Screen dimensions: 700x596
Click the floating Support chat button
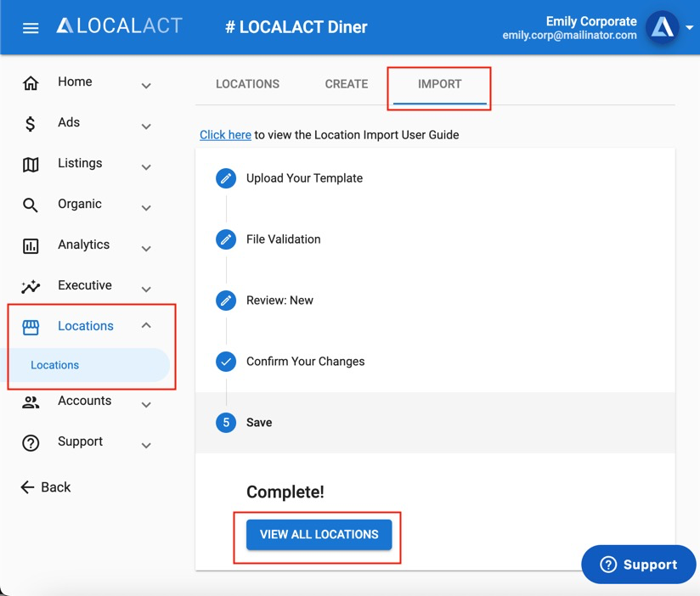[x=639, y=565]
